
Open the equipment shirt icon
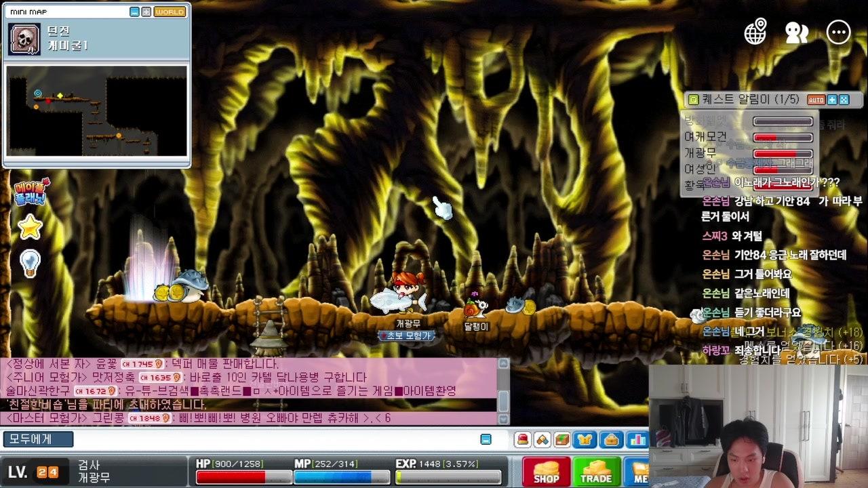(585, 440)
